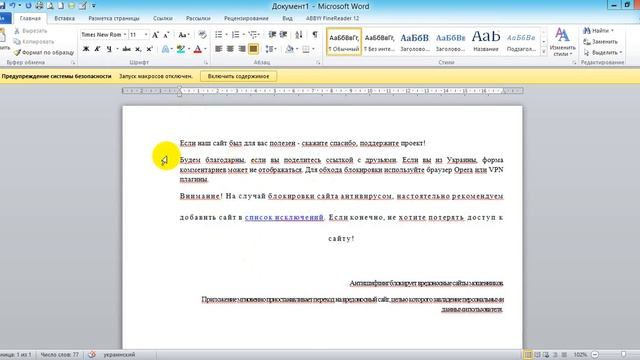
Task: Toggle subscript formatting
Action: click(x=138, y=49)
